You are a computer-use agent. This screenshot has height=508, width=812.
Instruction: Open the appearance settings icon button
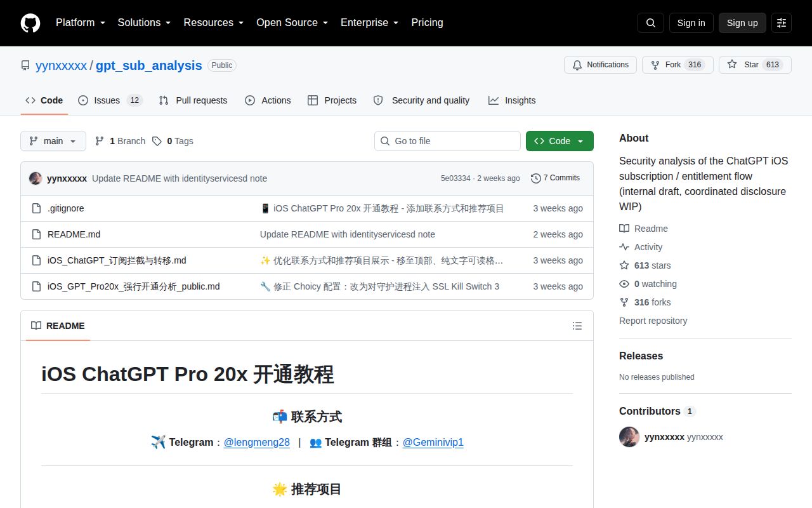tap(782, 23)
